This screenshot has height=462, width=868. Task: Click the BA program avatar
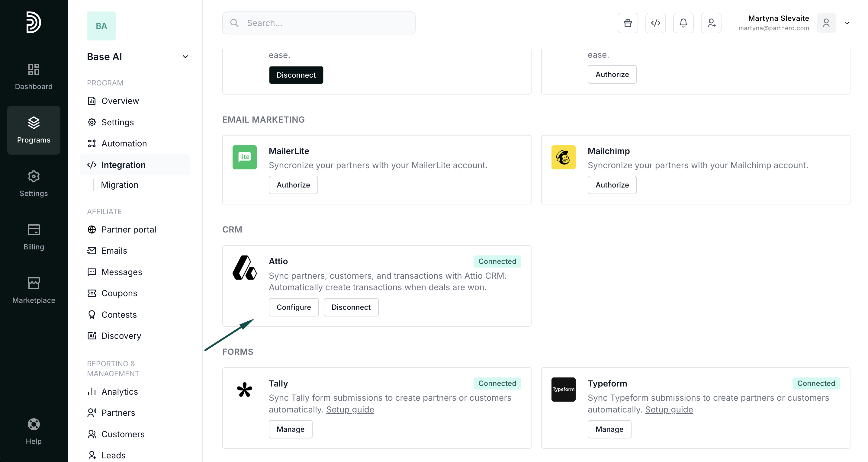(101, 26)
